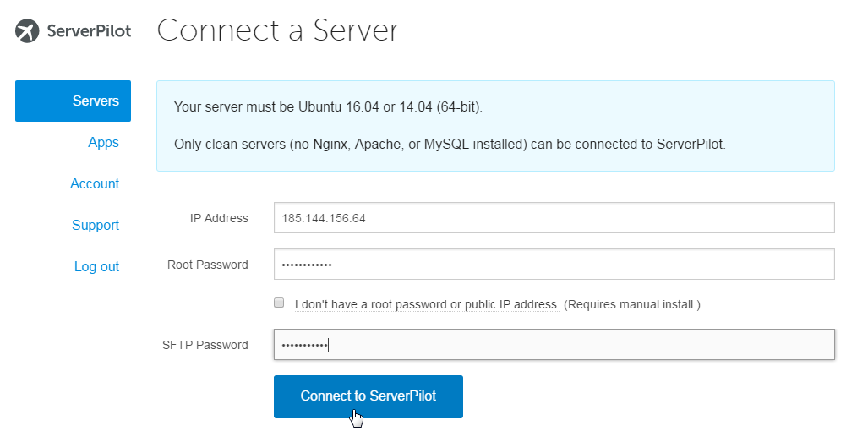Click the Ubuntu 16.04 requirement notice text
Image resolution: width=868 pixels, height=442 pixels.
(x=328, y=106)
